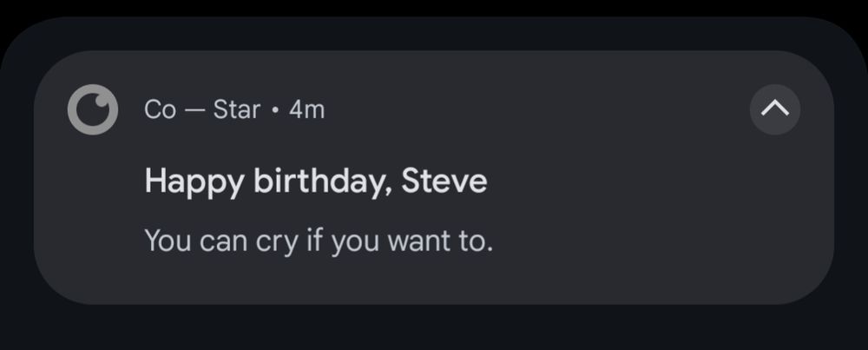The height and width of the screenshot is (350, 868).
Task: Click the Co — Star crescent app icon
Action: point(93,109)
